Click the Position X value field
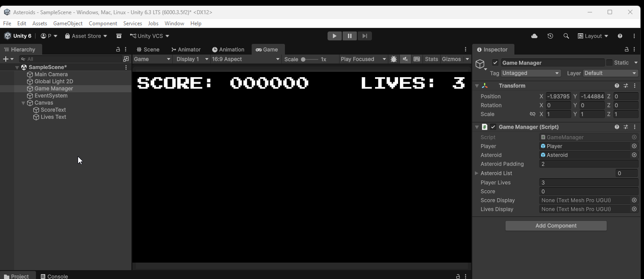The height and width of the screenshot is (279, 644). pyautogui.click(x=558, y=96)
